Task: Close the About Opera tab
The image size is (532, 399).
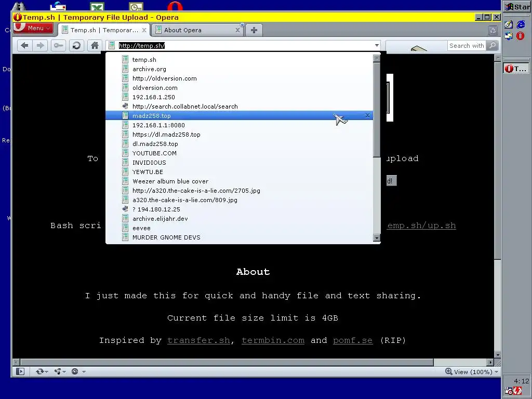Action: tap(238, 30)
